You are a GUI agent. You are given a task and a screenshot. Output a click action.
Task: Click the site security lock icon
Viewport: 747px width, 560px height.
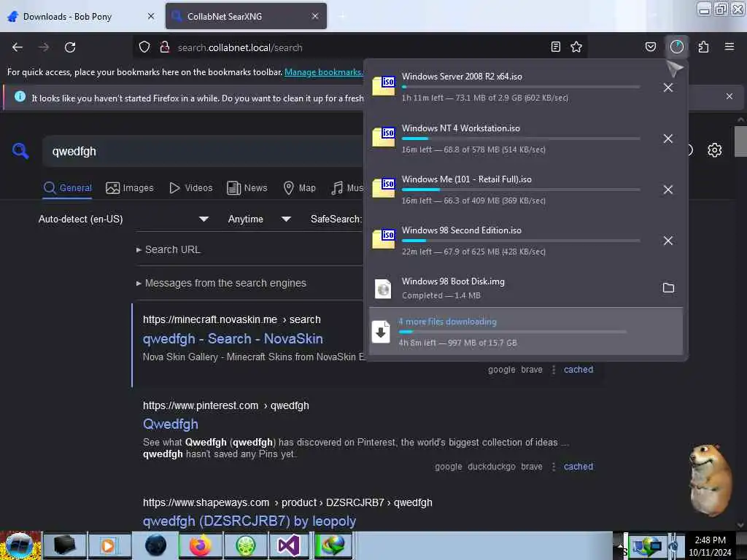point(164,47)
